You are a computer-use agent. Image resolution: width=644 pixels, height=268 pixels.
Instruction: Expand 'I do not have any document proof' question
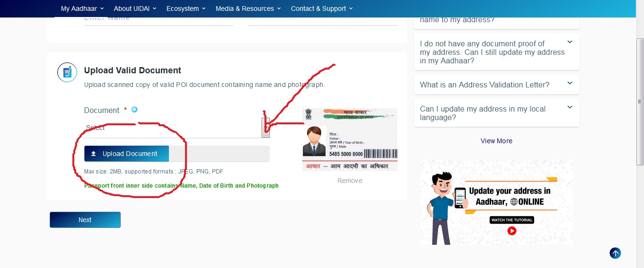click(x=496, y=52)
